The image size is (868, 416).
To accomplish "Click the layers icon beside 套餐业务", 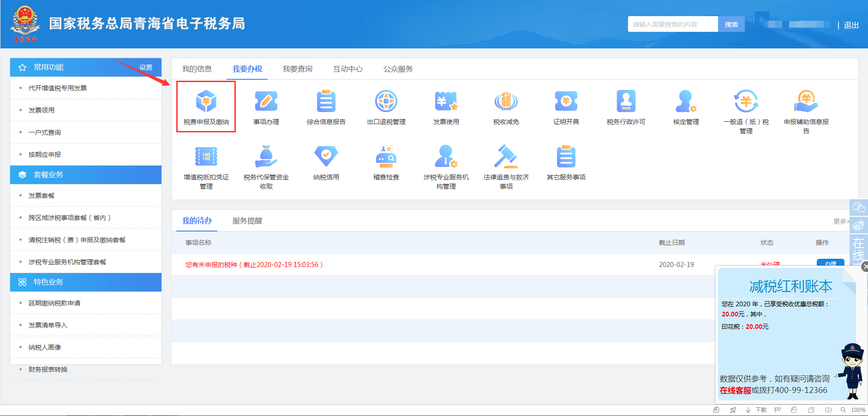I will 22,175.
